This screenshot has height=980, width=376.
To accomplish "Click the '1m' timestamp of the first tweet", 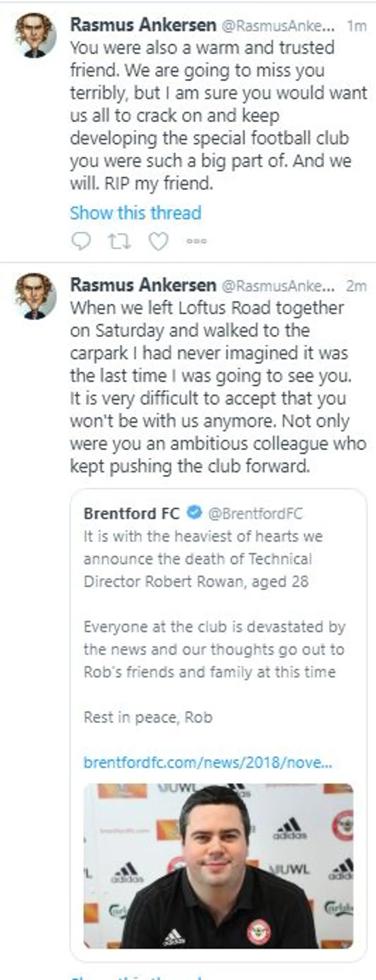I will 357,26.
